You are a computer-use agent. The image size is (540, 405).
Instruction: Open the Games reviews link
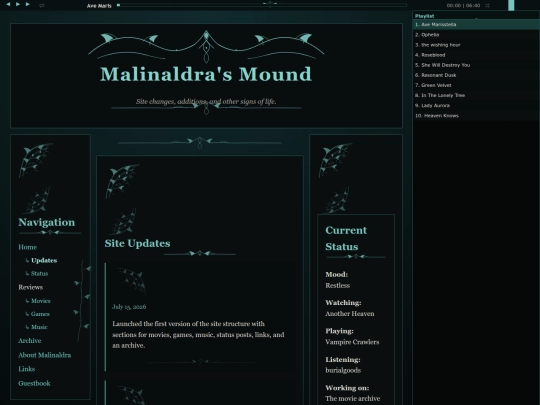[40, 314]
